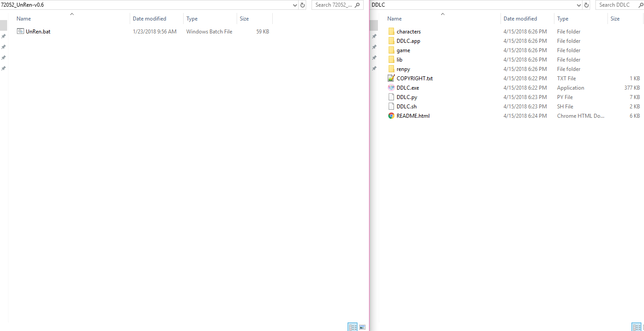The height and width of the screenshot is (331, 644).
Task: Select the README.html file name
Action: click(413, 116)
